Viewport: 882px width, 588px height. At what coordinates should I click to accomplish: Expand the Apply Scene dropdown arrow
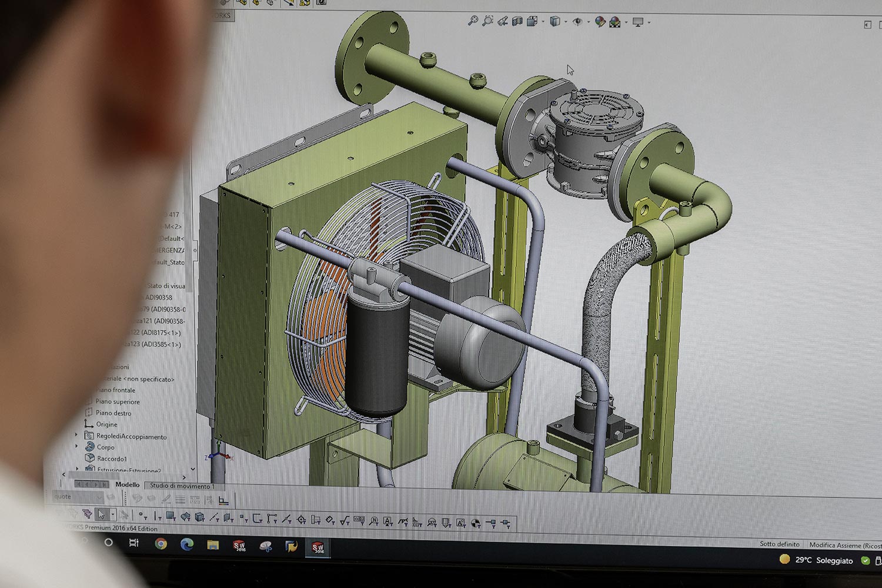point(626,22)
